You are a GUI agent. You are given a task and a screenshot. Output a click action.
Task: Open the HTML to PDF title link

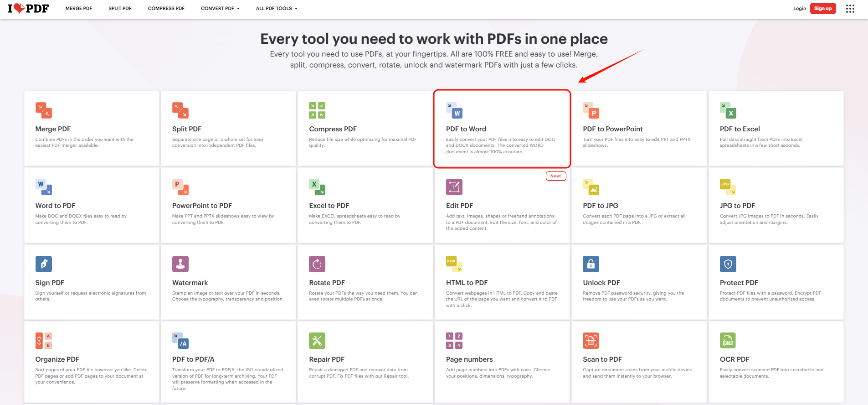467,283
